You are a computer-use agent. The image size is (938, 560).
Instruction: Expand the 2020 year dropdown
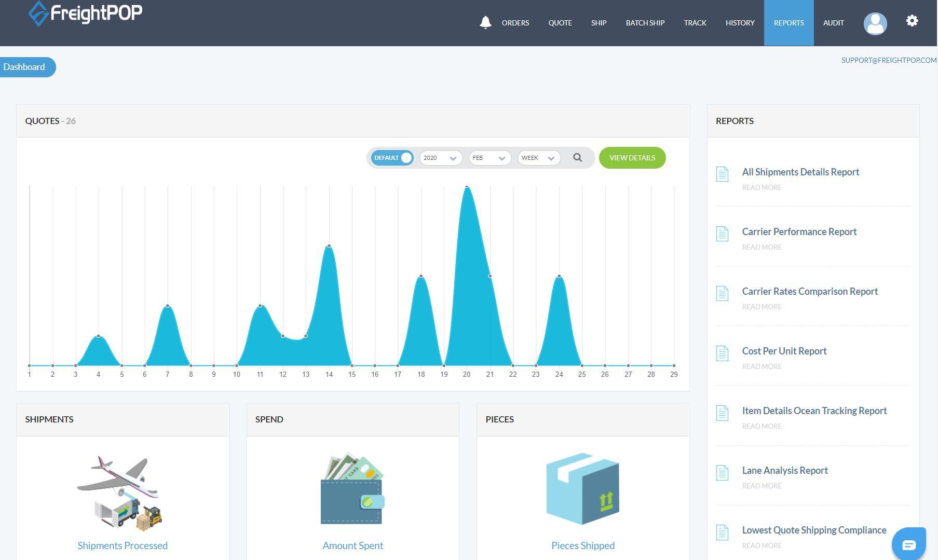click(440, 158)
